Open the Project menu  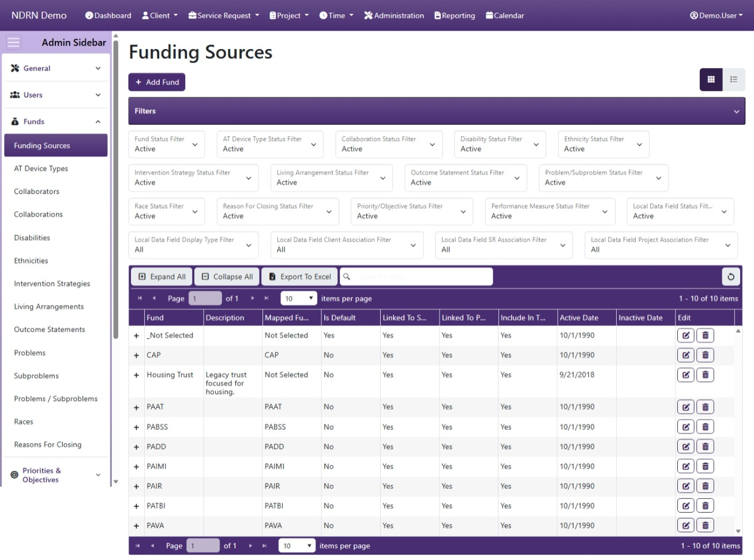[289, 16]
